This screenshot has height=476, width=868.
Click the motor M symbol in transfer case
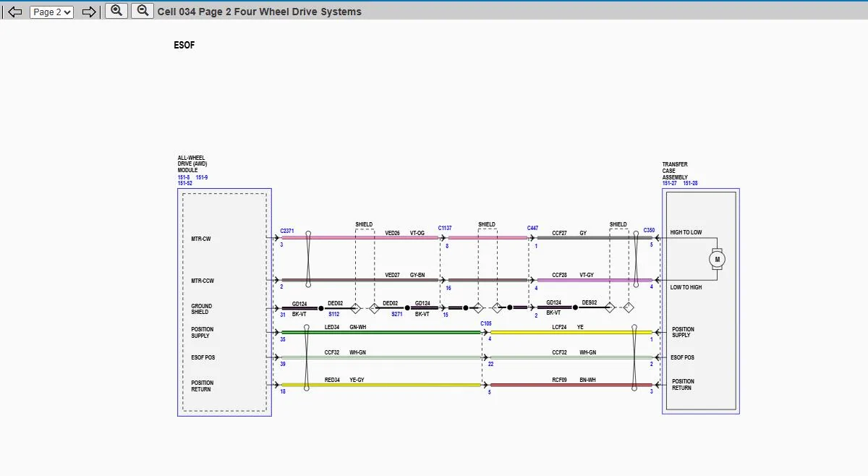coord(718,259)
